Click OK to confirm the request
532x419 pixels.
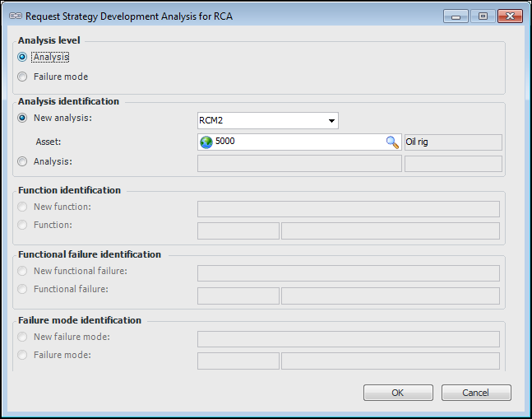pyautogui.click(x=398, y=393)
